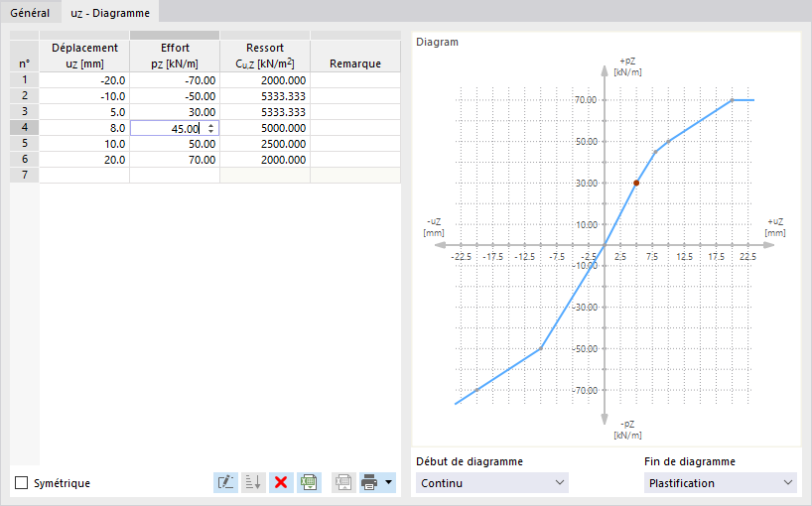Screen dimensions: 812x506
Task: Toggle the Symétrique checkbox
Action: 21,483
